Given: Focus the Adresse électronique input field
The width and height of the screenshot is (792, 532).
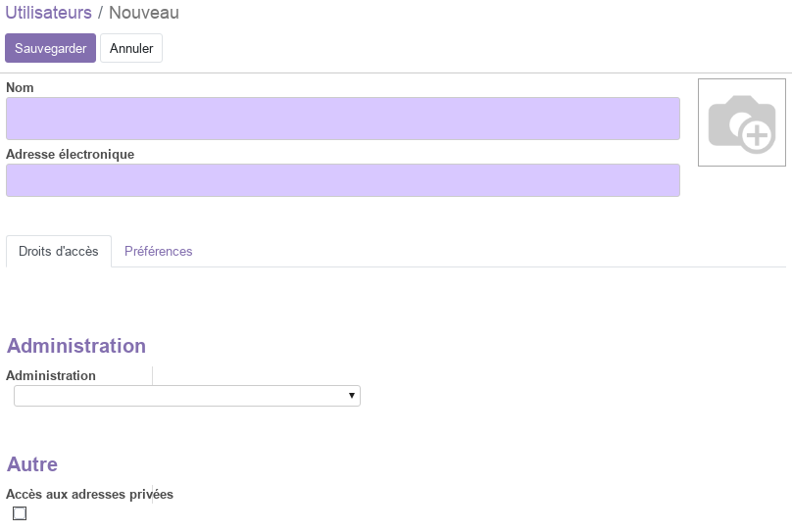Looking at the screenshot, I should tap(343, 180).
